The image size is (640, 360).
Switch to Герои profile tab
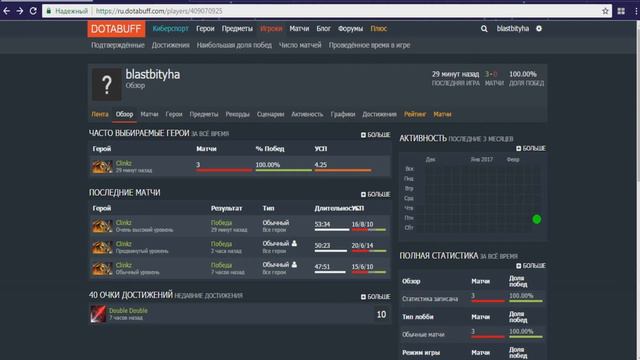174,114
